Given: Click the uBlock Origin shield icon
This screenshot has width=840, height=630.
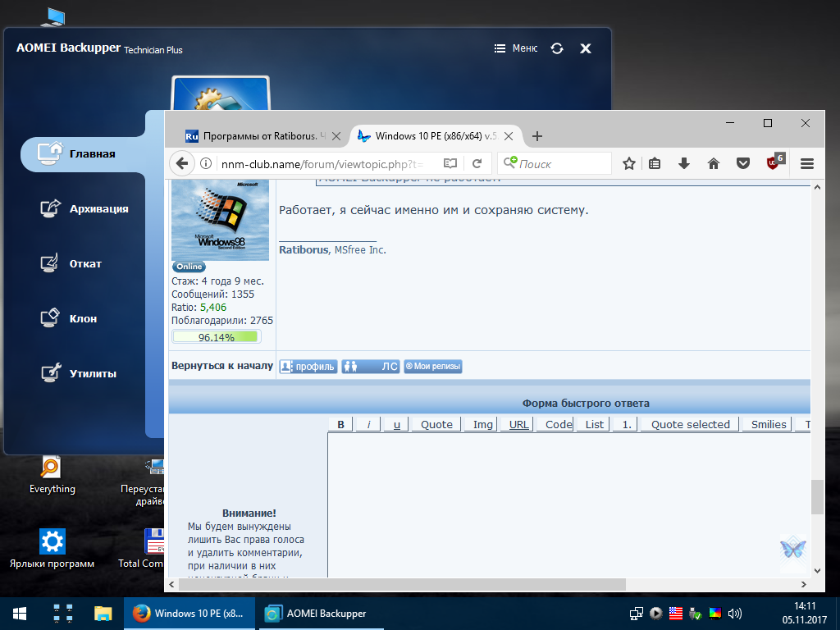Looking at the screenshot, I should (774, 162).
